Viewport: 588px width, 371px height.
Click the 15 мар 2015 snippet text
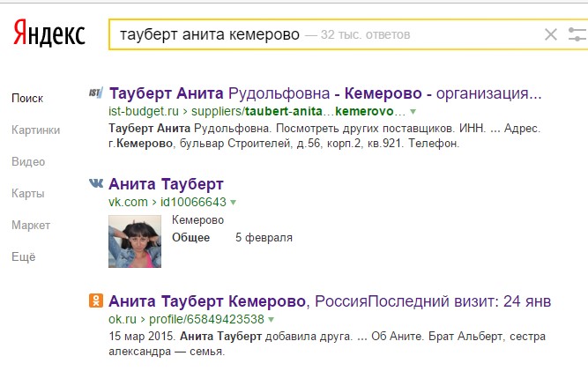click(x=141, y=336)
